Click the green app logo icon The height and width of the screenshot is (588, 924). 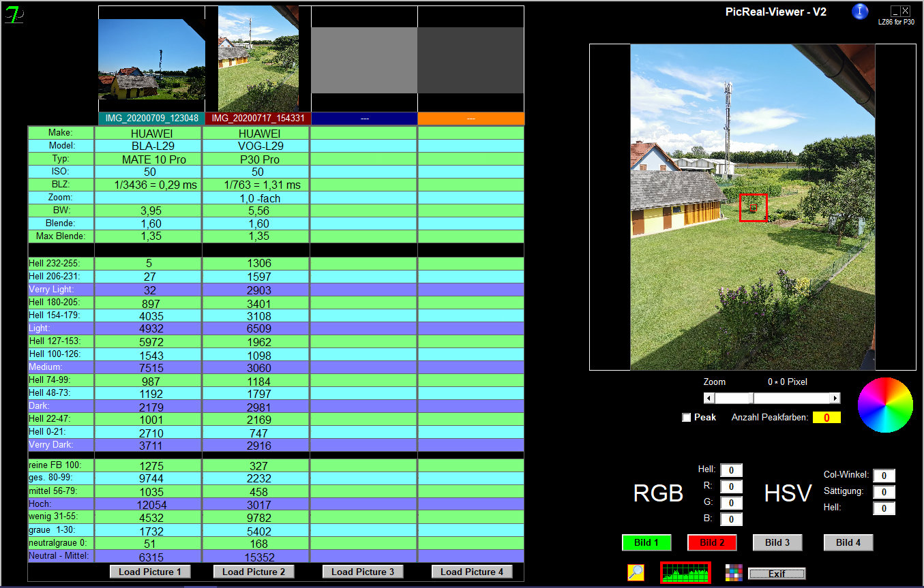[14, 14]
